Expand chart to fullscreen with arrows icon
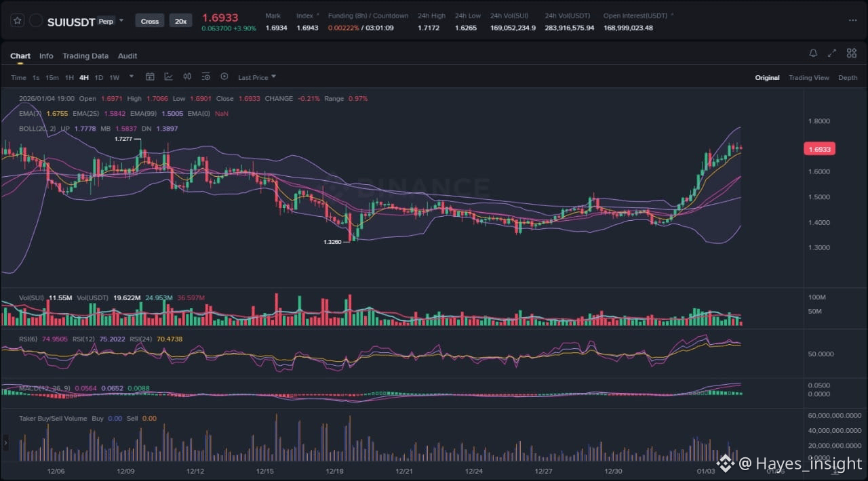This screenshot has width=868, height=481. (x=832, y=53)
